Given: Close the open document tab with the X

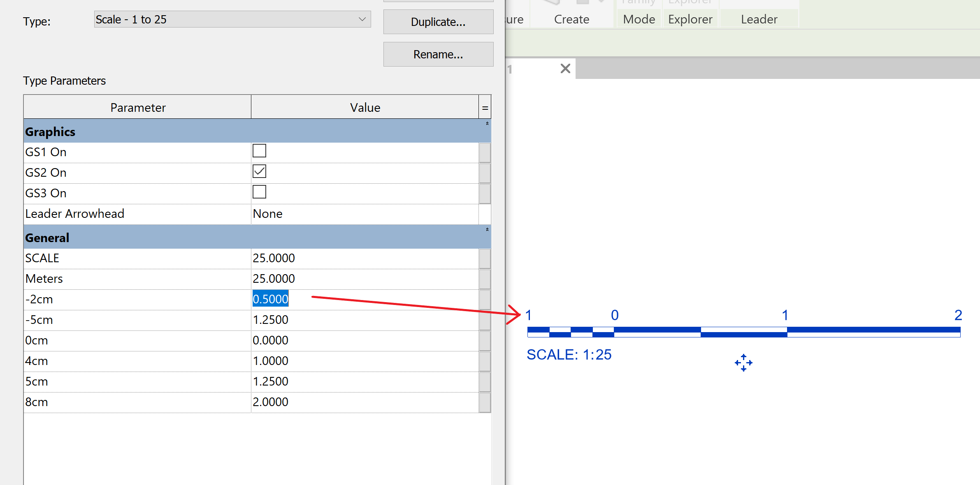Looking at the screenshot, I should (564, 69).
